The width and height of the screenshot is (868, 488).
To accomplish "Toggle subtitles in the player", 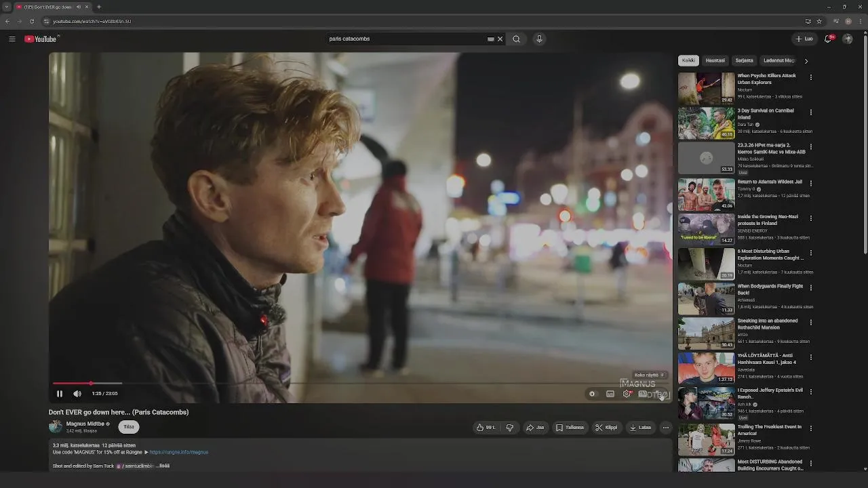I will (610, 394).
